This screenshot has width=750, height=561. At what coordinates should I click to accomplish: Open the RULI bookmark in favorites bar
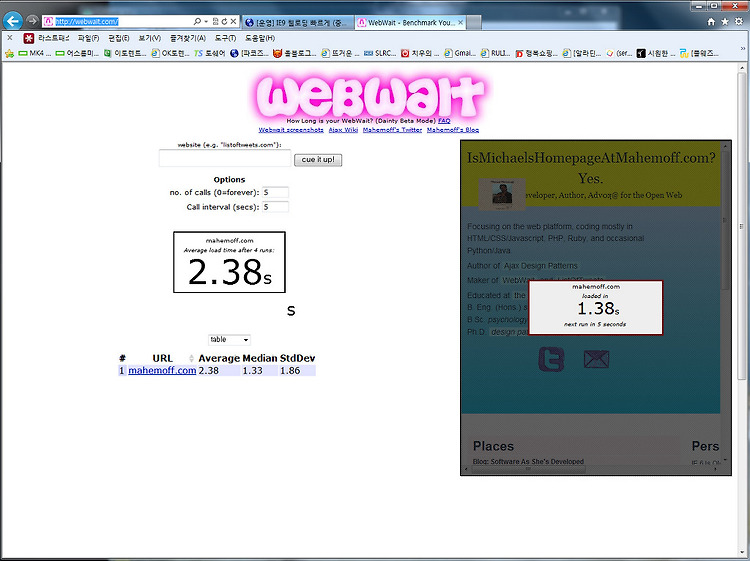tap(496, 54)
